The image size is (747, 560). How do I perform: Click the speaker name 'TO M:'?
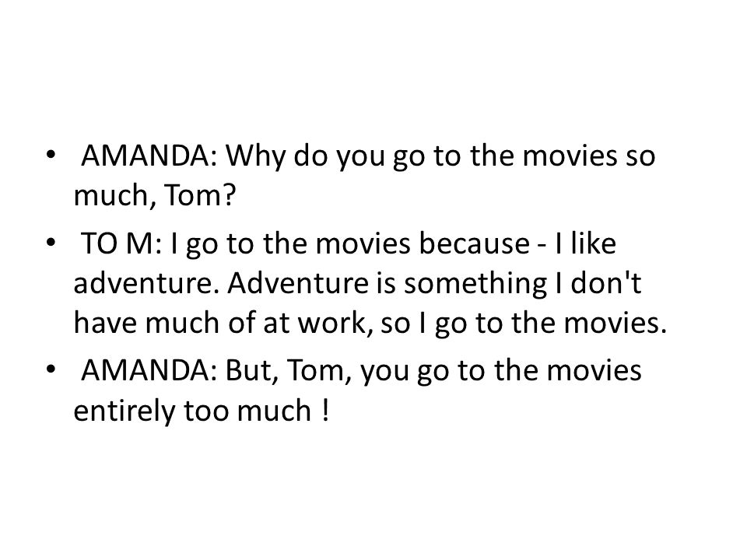point(121,243)
